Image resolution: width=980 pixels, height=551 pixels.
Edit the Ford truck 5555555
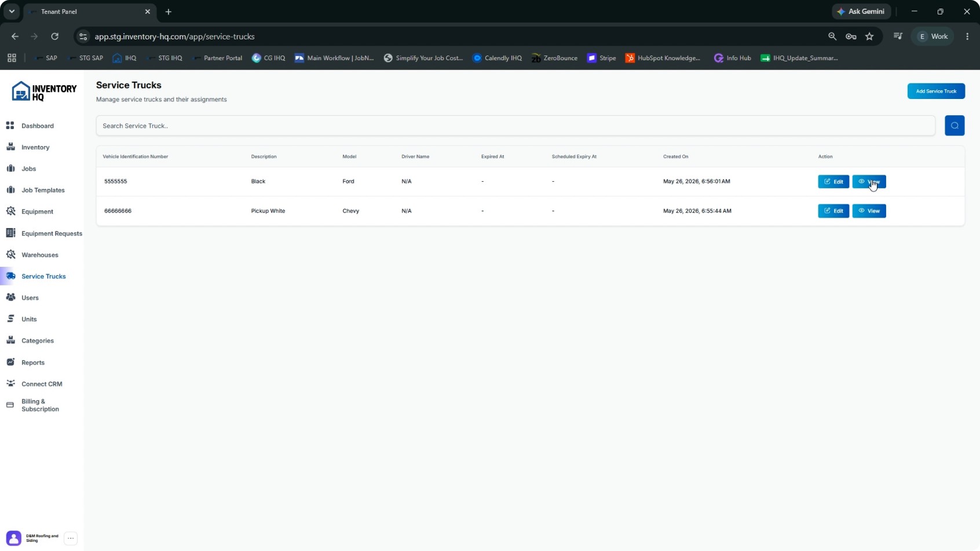pyautogui.click(x=833, y=182)
